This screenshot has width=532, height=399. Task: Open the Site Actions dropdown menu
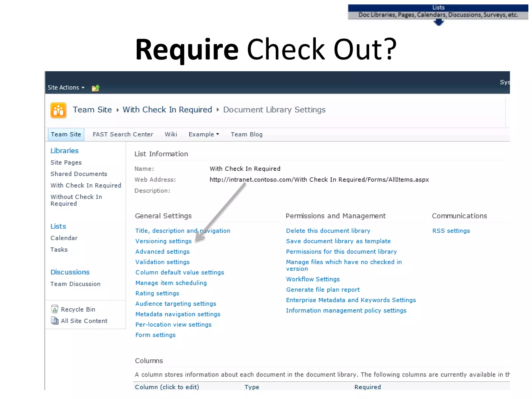pos(66,88)
